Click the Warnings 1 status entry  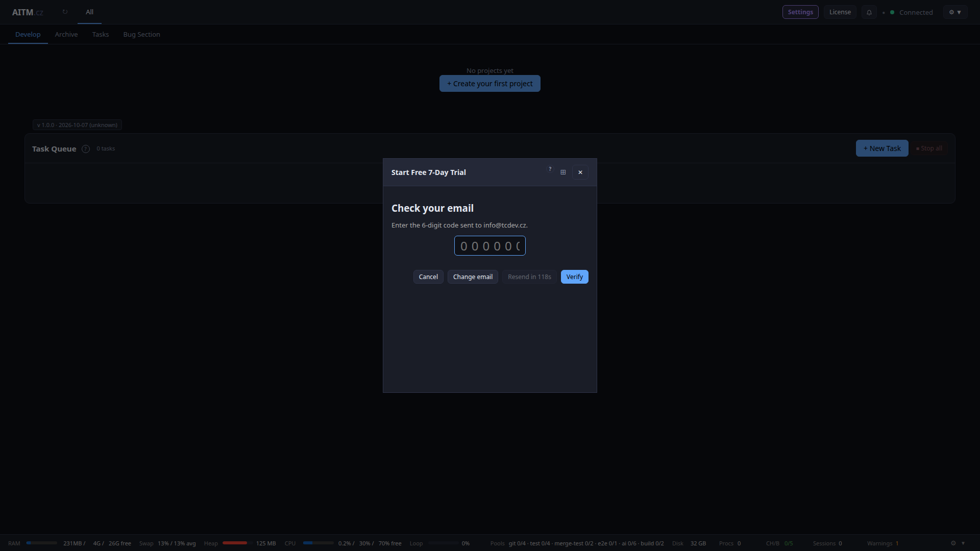[x=883, y=543]
